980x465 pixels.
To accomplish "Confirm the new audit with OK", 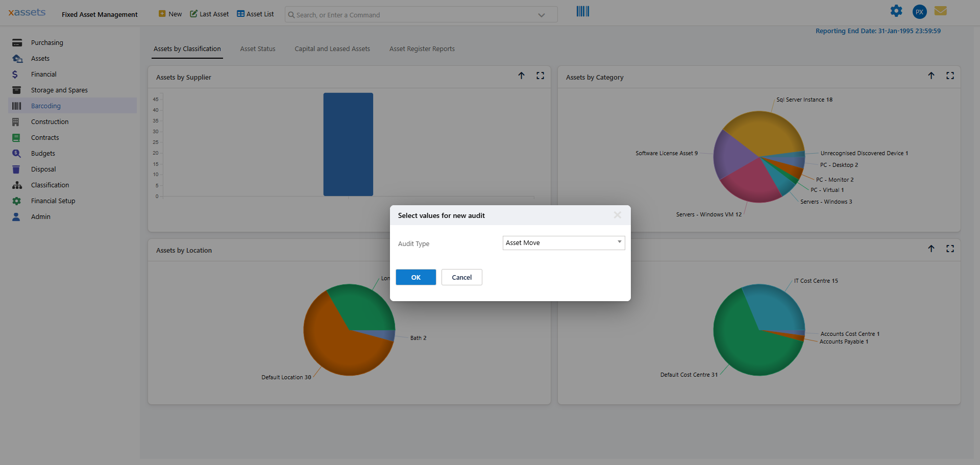I will [x=415, y=277].
